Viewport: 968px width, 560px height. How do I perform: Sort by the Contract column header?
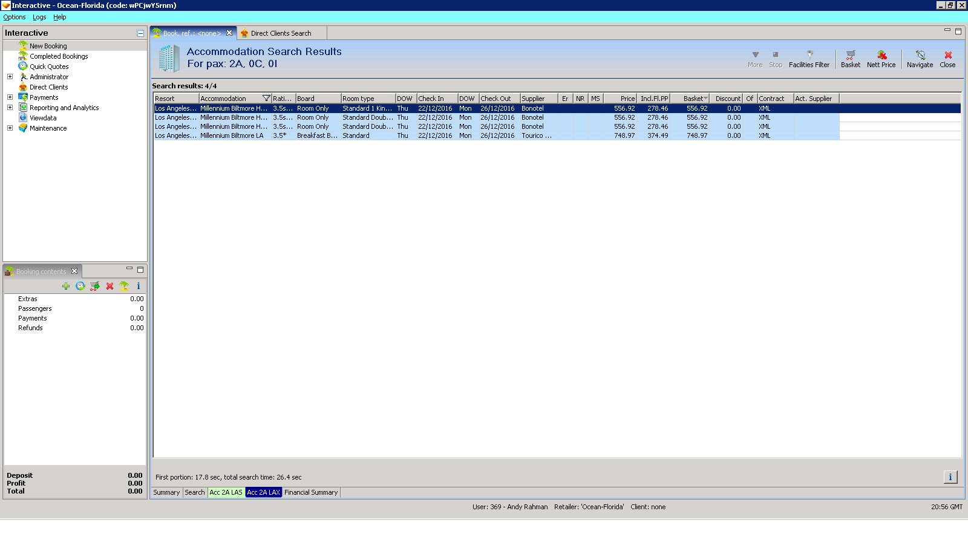tap(776, 99)
